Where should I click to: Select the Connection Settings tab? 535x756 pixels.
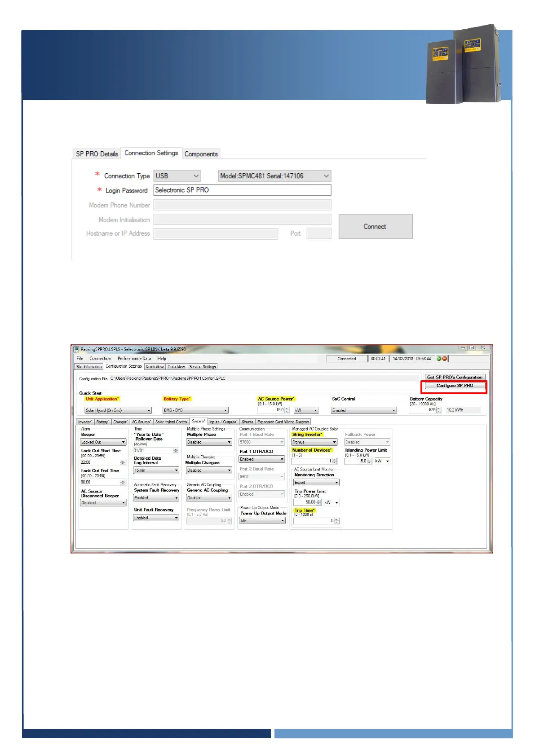(151, 153)
